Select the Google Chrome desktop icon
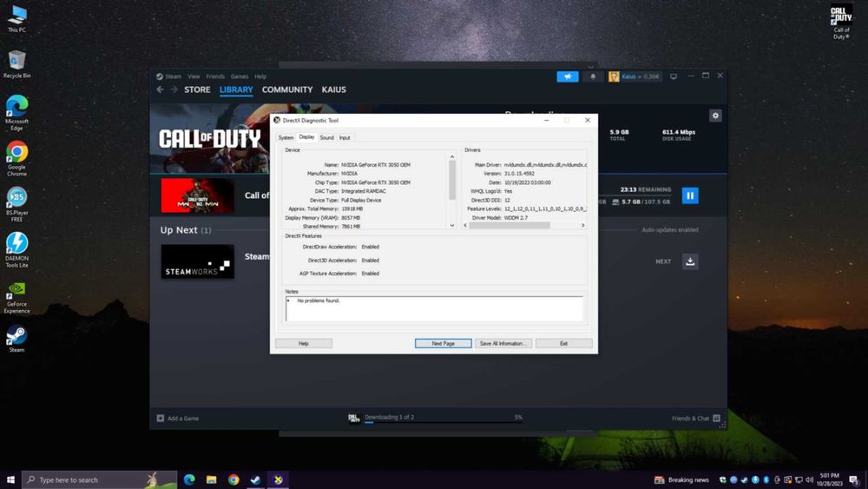The height and width of the screenshot is (489, 868). pos(16,159)
